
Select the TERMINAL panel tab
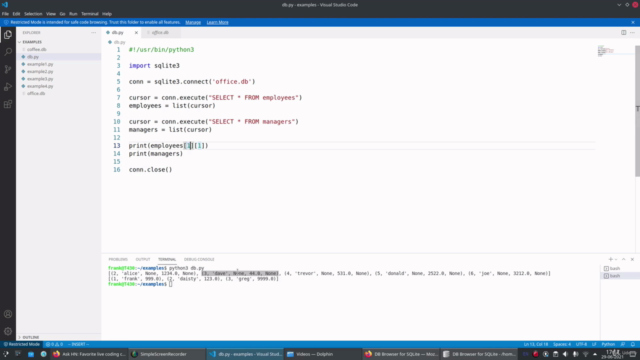[167, 259]
